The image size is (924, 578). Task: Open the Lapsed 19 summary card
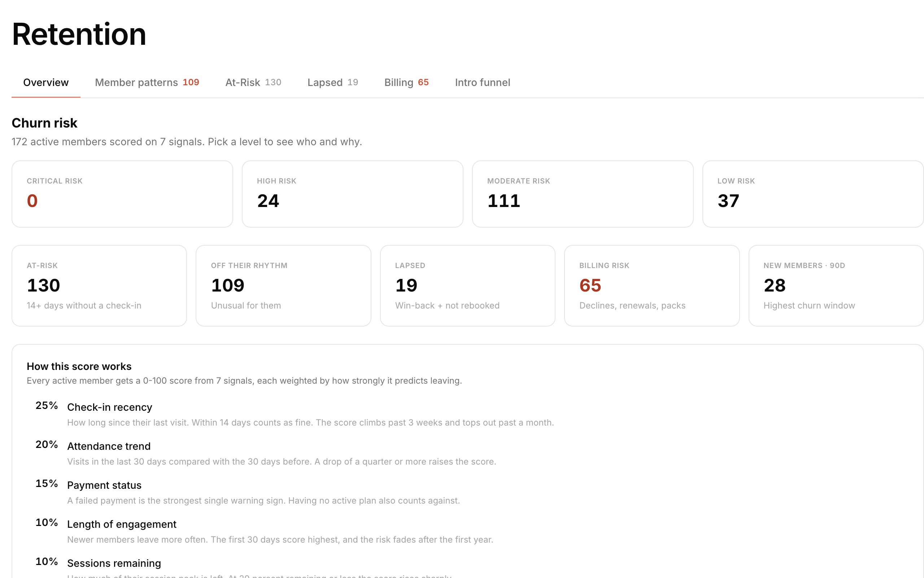click(468, 285)
